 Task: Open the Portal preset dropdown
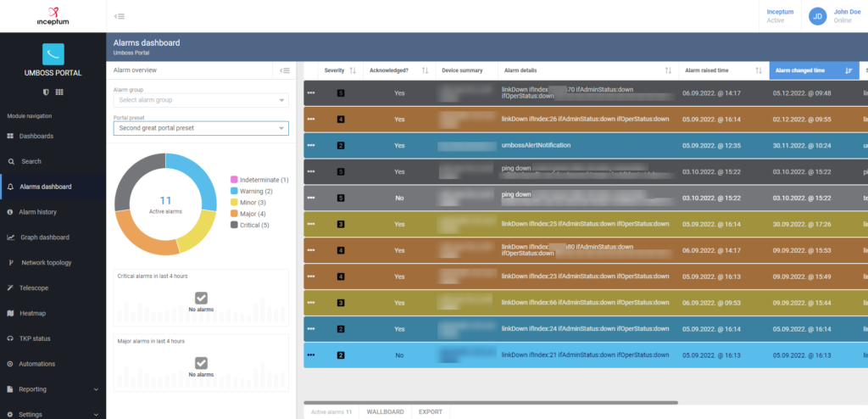[201, 128]
